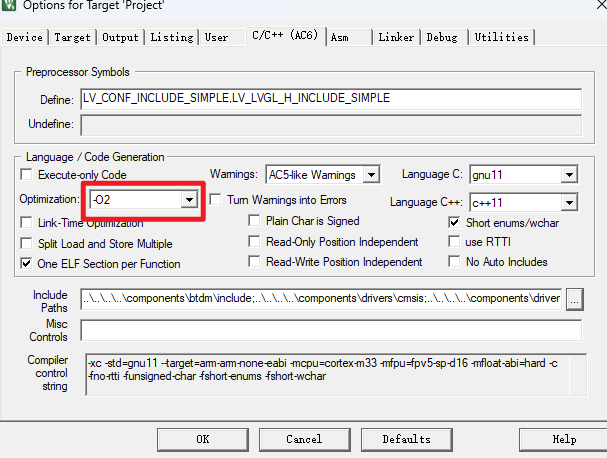
Task: Open Help for this dialog
Action: 563,439
